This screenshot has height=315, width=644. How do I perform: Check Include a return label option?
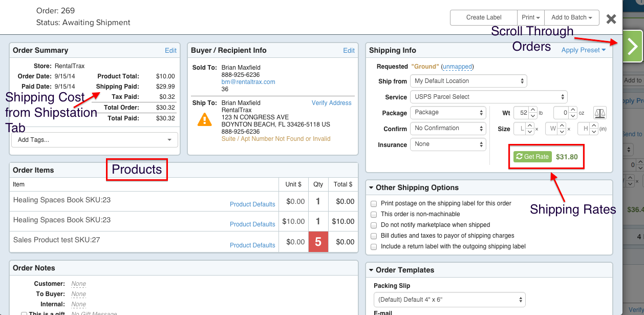[x=374, y=247]
